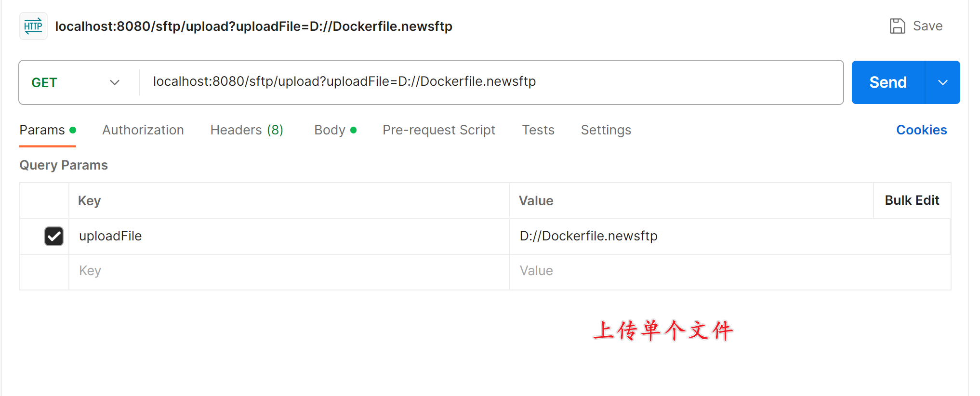Viewport: 980px width, 396px height.
Task: Send the request with Send button
Action: (888, 82)
